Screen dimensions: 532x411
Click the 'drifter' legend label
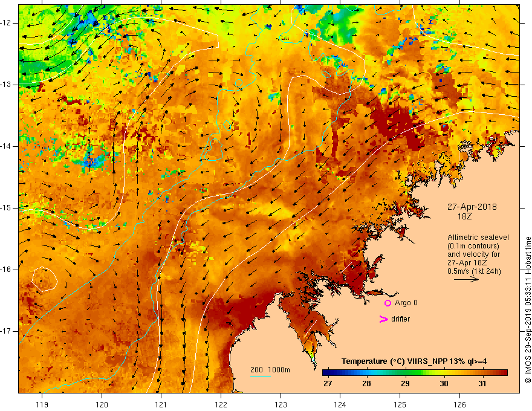point(400,319)
